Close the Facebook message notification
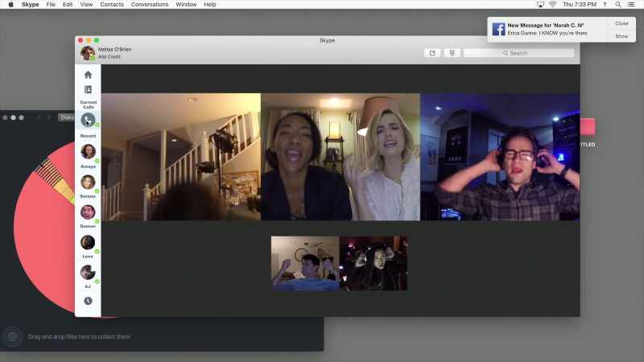 click(x=621, y=23)
